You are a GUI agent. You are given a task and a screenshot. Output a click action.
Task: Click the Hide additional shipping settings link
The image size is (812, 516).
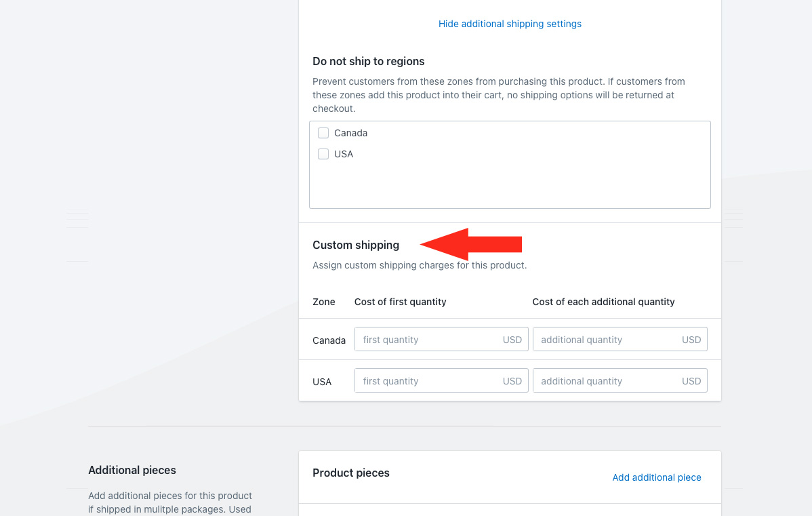point(510,24)
